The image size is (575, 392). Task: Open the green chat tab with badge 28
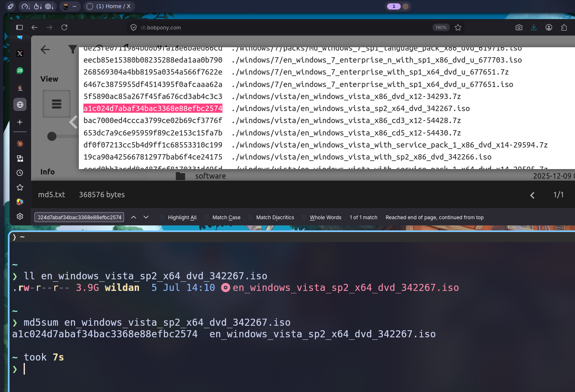[x=20, y=70]
